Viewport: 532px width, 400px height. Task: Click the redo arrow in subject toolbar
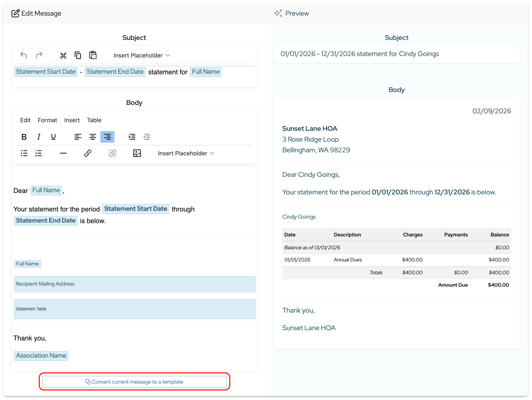click(x=39, y=55)
